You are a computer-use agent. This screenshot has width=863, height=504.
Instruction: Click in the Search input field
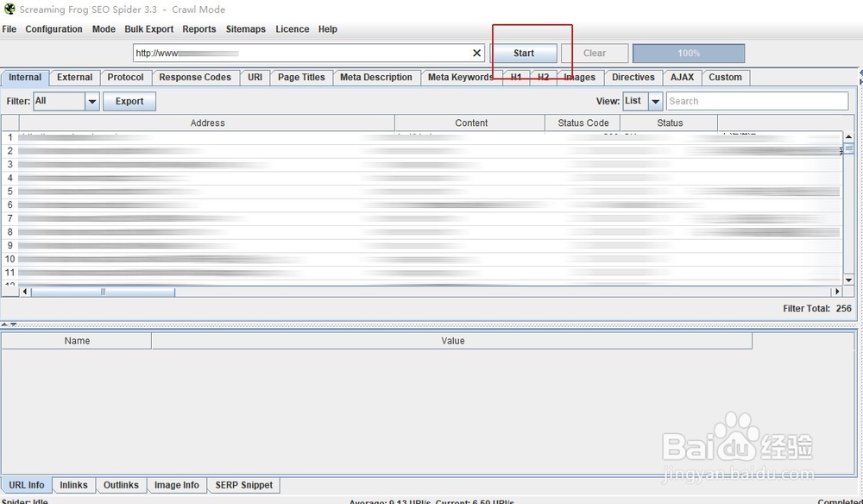758,101
